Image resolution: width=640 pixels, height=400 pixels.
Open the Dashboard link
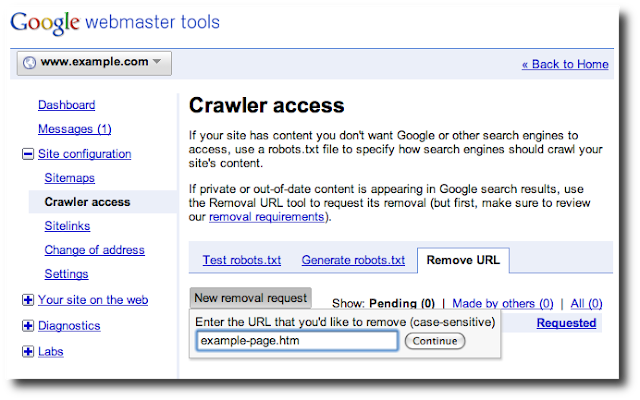coord(66,105)
